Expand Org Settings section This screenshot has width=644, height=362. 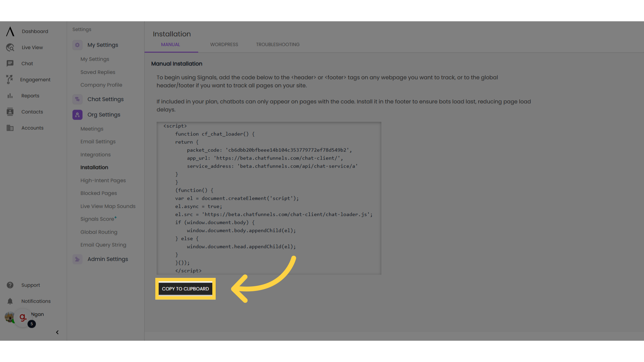pos(104,115)
